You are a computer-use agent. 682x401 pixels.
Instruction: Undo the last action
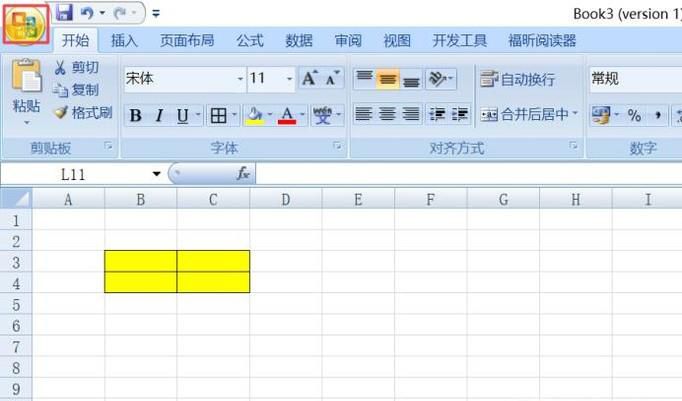click(87, 13)
